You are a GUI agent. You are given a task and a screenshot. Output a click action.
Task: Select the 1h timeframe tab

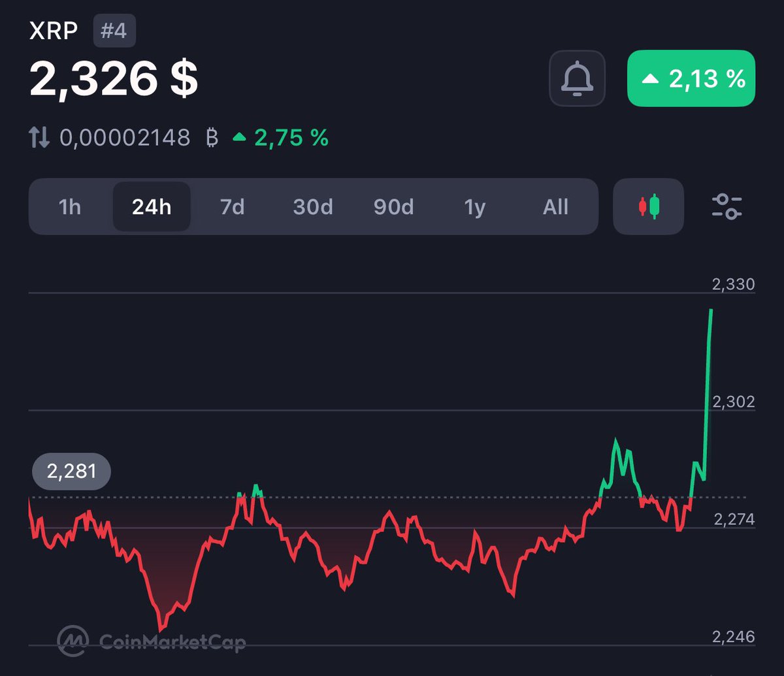70,207
